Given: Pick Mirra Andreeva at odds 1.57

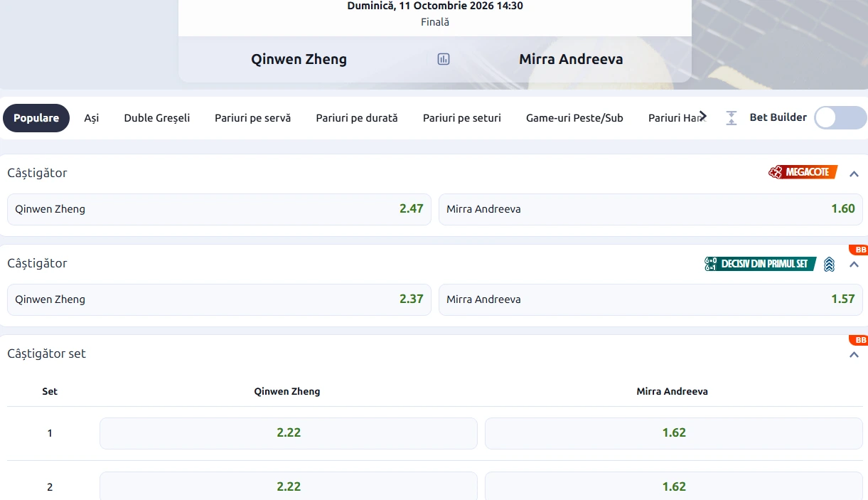Looking at the screenshot, I should [650, 299].
